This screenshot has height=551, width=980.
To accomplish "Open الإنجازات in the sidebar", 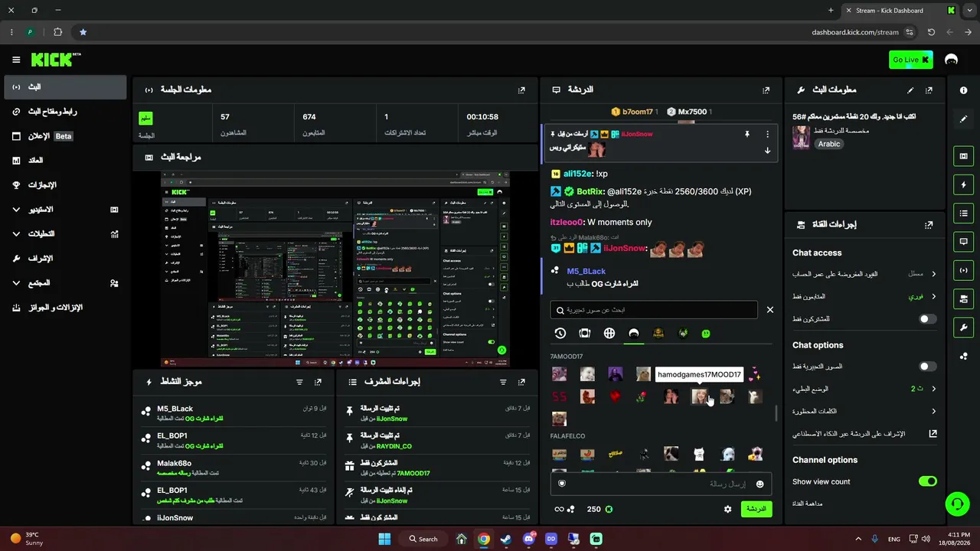I will click(65, 185).
